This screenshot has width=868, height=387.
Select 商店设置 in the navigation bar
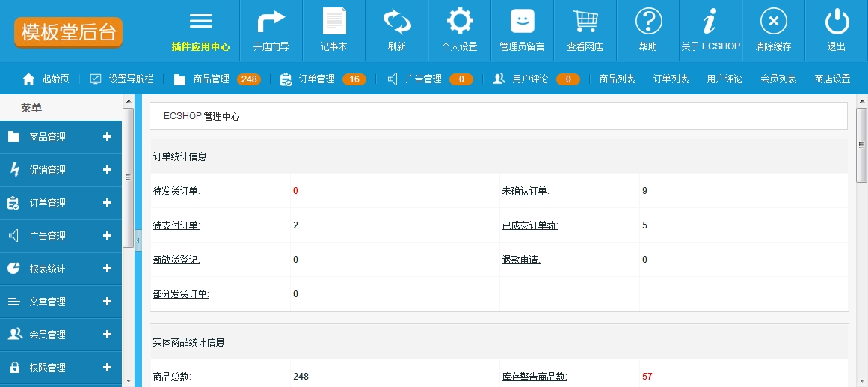(x=832, y=79)
